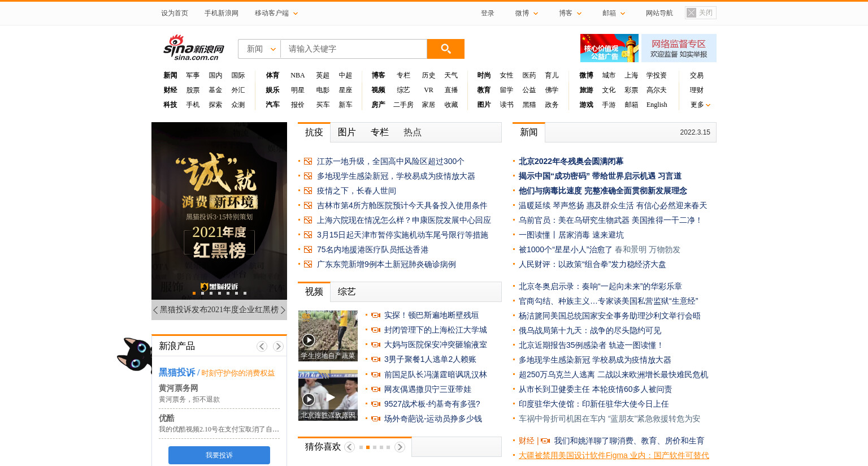Switch to the 图片 tab
The width and height of the screenshot is (868, 466).
[x=346, y=132]
